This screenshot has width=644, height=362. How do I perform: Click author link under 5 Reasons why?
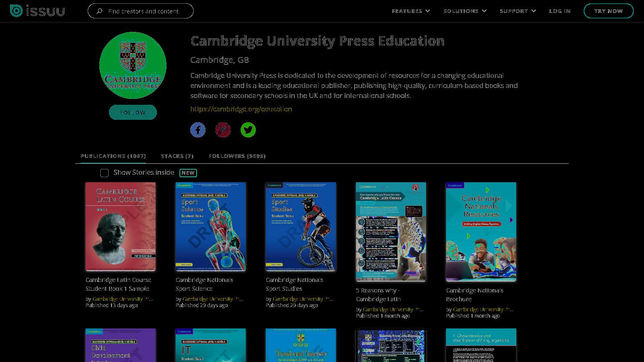point(393,309)
